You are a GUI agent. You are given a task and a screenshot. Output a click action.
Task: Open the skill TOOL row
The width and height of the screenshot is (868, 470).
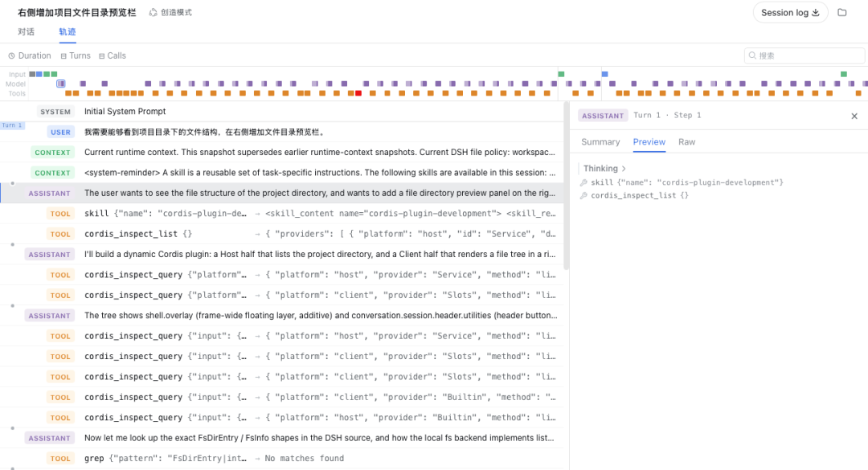click(282, 214)
